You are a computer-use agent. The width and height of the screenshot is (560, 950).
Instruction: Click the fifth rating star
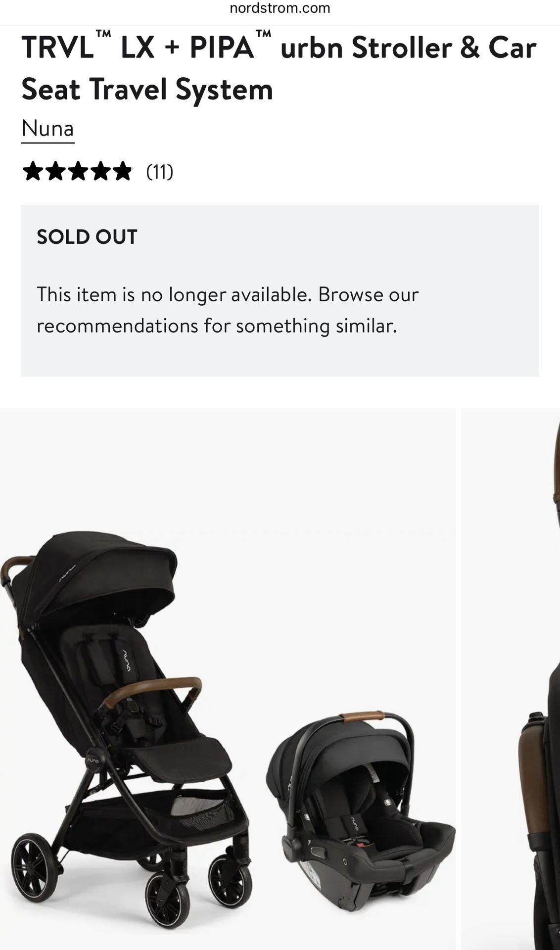point(121,172)
